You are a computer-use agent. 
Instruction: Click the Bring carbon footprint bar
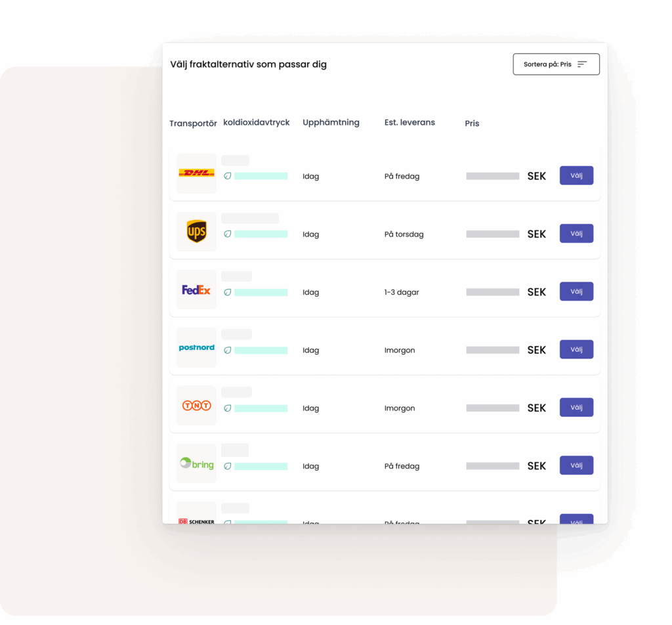(x=261, y=466)
